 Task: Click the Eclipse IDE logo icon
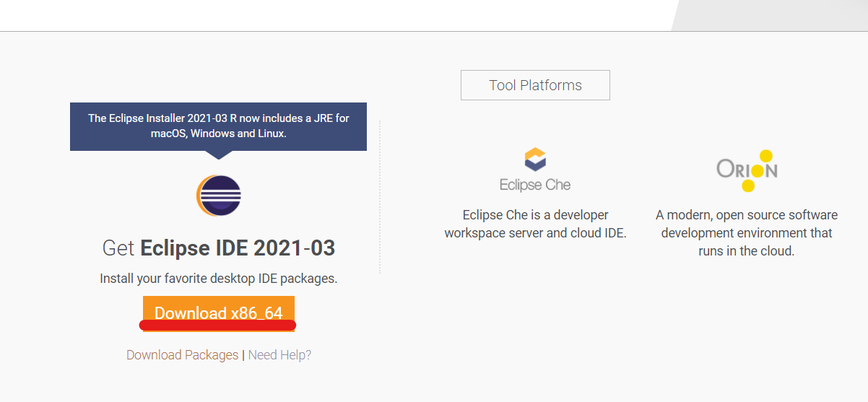pos(219,196)
